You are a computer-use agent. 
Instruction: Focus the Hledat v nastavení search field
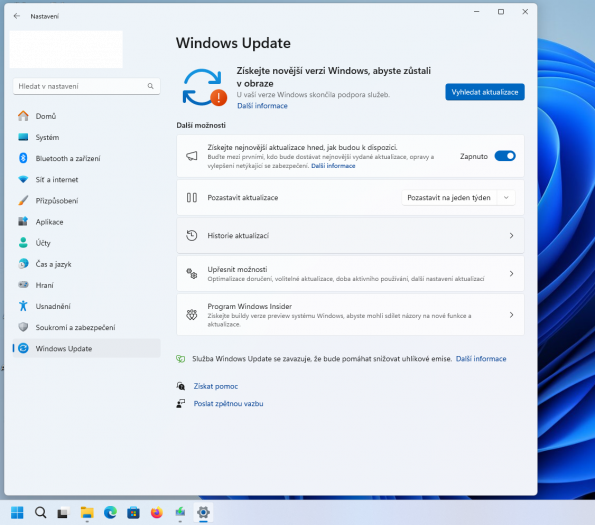pyautogui.click(x=87, y=86)
